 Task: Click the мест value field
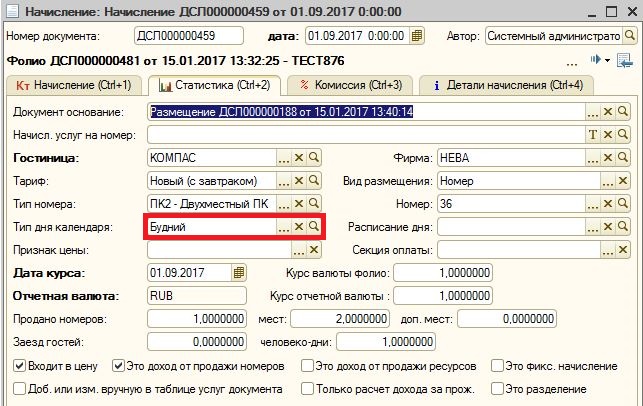pyautogui.click(x=340, y=319)
